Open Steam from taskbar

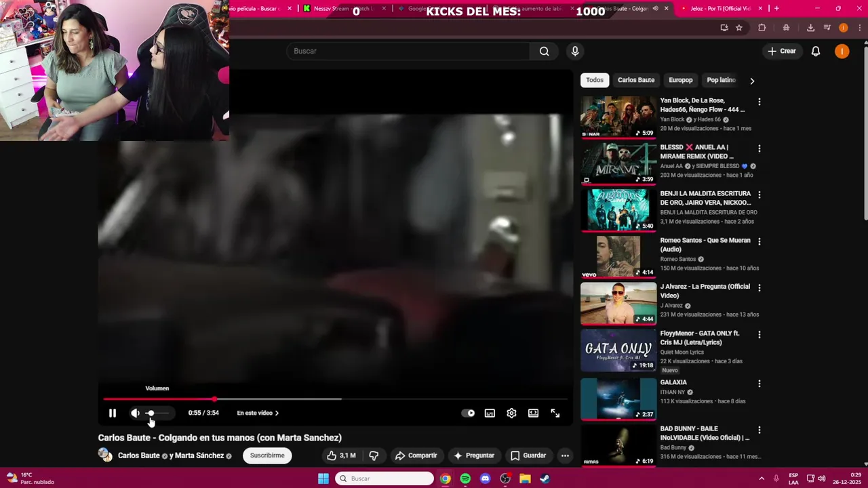click(x=545, y=479)
